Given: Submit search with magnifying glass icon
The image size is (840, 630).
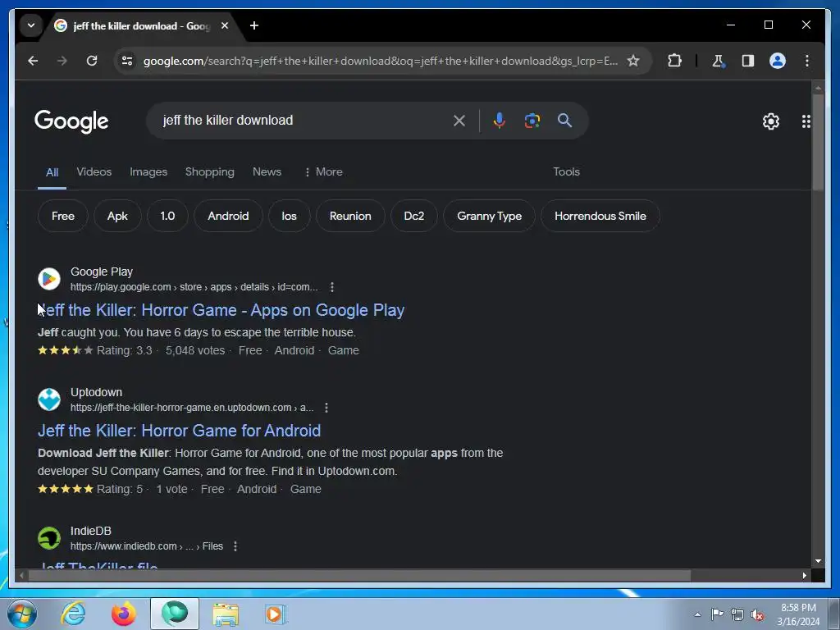Looking at the screenshot, I should point(564,120).
